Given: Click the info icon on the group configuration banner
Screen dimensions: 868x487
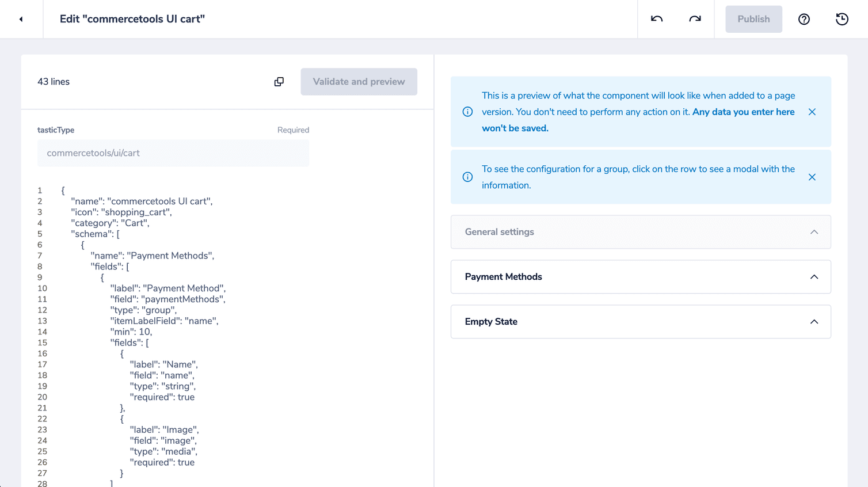Looking at the screenshot, I should 467,177.
